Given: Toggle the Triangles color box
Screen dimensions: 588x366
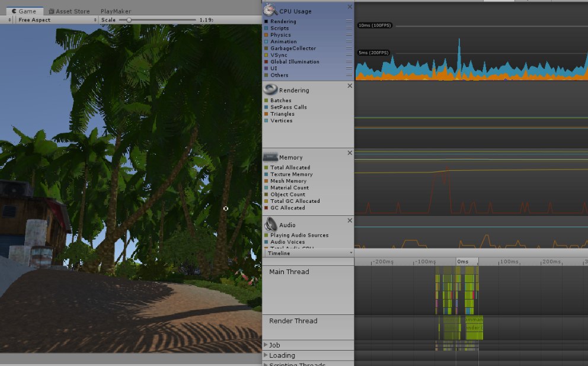Looking at the screenshot, I should (x=266, y=114).
